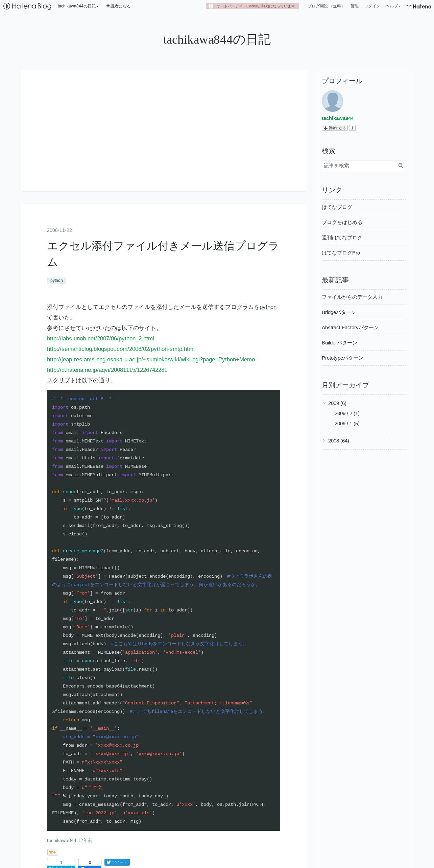Screen dimensions: 434x868
Task: Add a Hatena star with star+ button
Action: point(53,852)
